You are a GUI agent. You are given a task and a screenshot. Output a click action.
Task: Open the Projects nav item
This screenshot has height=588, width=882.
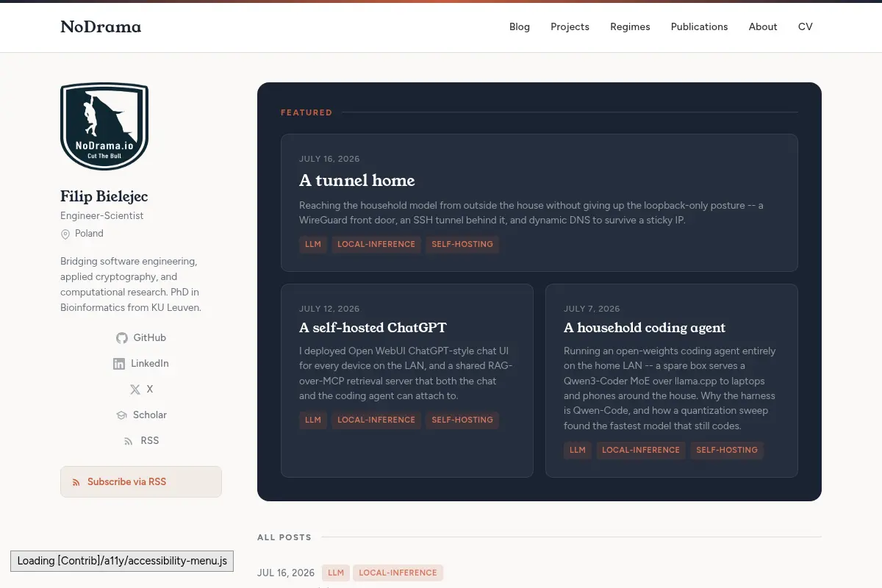click(570, 26)
